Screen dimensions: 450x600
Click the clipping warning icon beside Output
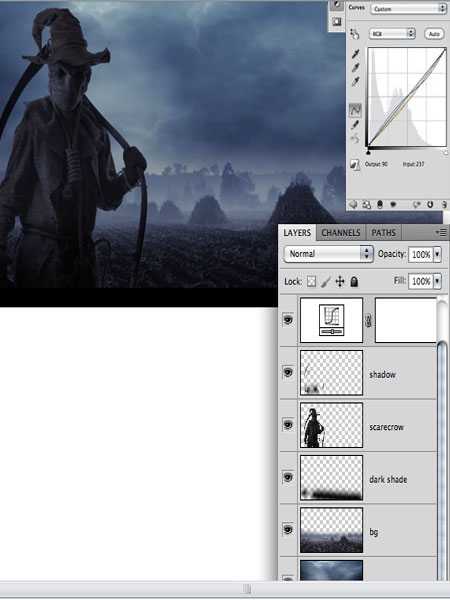click(x=355, y=165)
